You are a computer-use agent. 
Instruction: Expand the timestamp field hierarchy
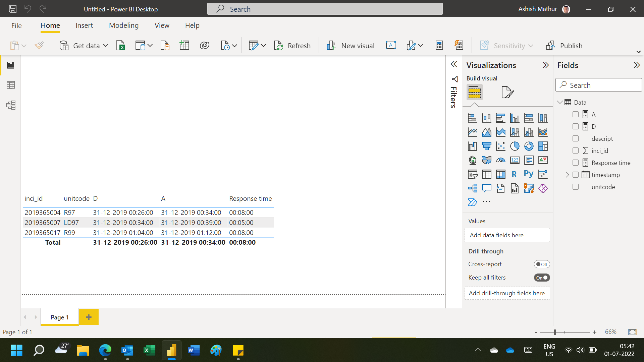coord(567,175)
